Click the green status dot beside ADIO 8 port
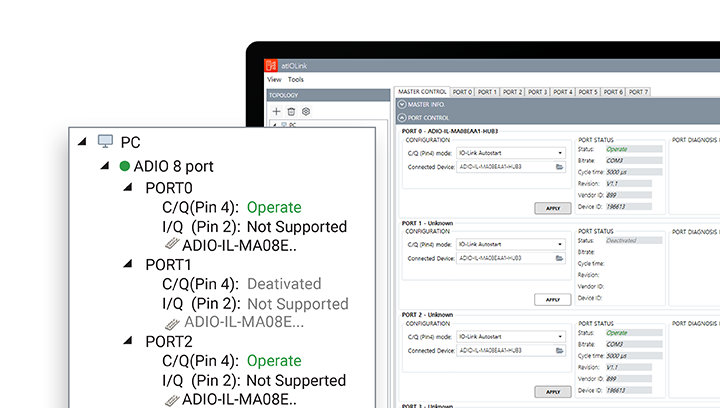Viewport: 720px width, 408px height. click(x=125, y=166)
